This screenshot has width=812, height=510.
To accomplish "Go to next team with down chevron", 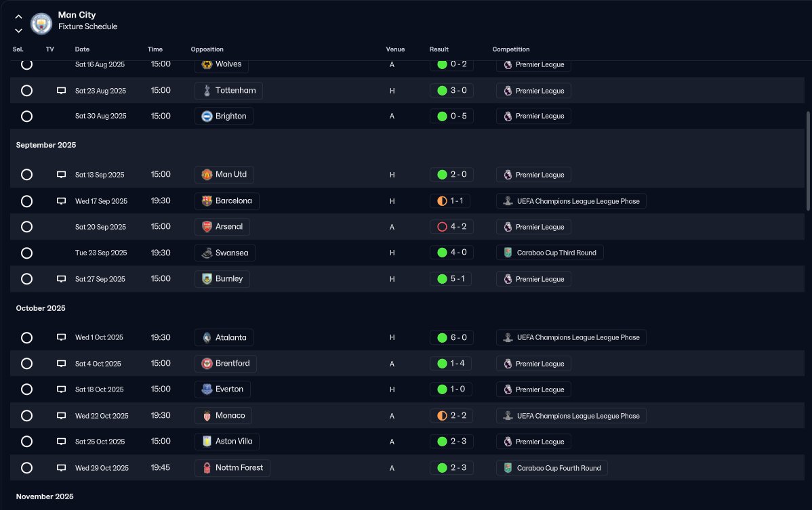I will pyautogui.click(x=18, y=30).
